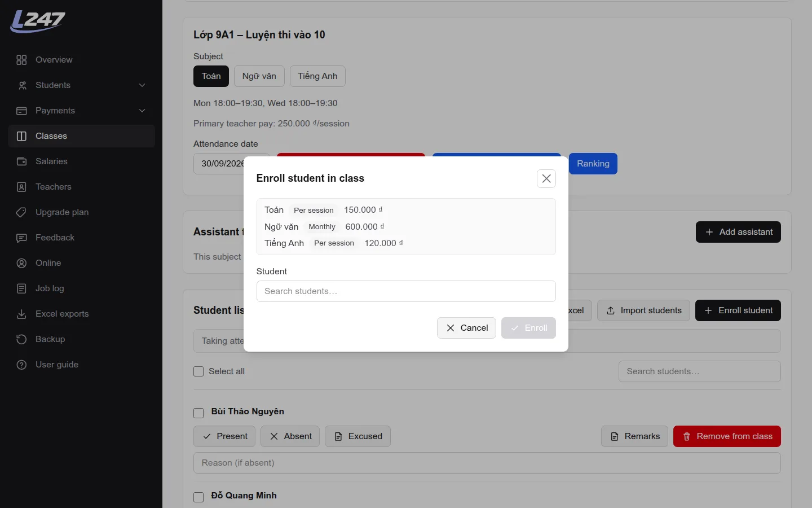Click the Teachers badge icon
This screenshot has width=812, height=508.
(x=21, y=187)
